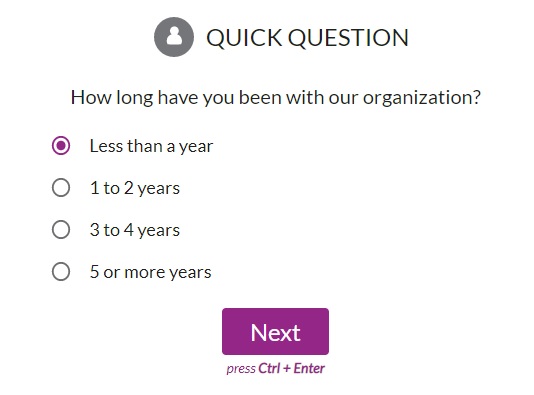Click the bold "Ctrl" shortcut text
534x395 pixels.
[269, 368]
